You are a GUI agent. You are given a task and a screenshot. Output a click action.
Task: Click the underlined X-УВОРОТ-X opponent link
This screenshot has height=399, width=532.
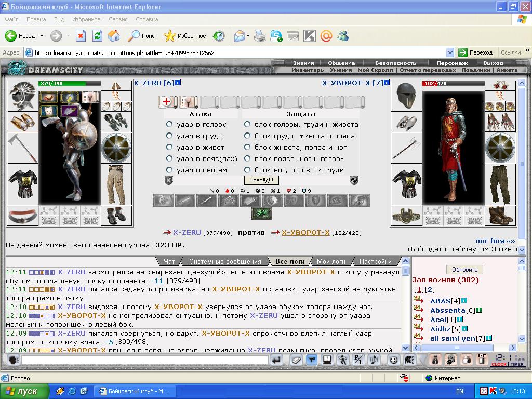(x=305, y=232)
